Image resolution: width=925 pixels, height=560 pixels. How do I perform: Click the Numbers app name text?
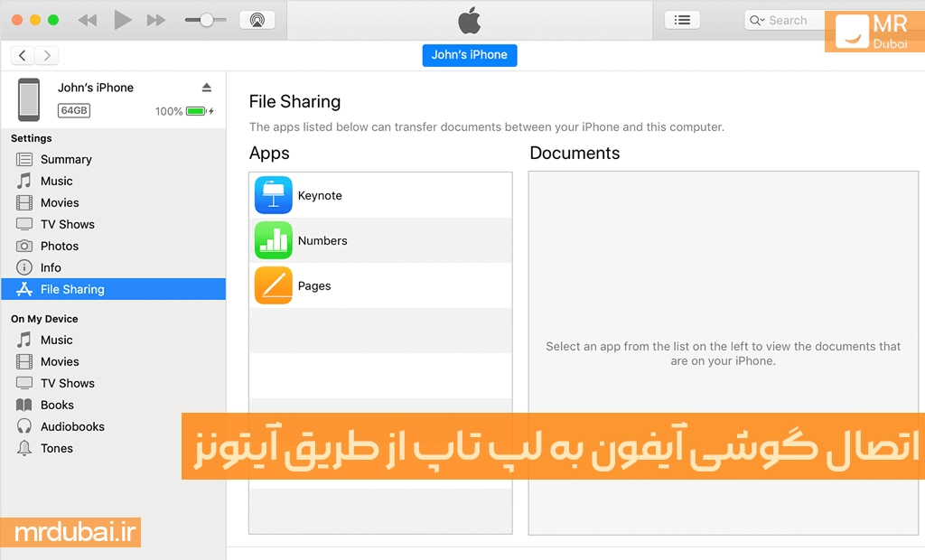point(322,241)
